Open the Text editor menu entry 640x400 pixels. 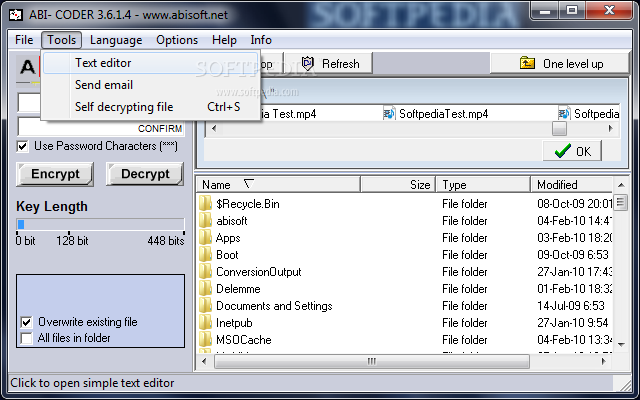pyautogui.click(x=151, y=63)
